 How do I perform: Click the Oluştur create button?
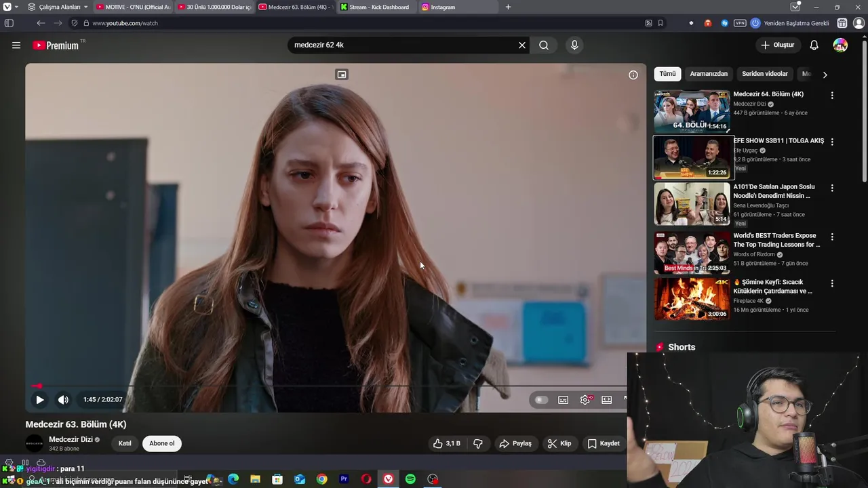(777, 45)
